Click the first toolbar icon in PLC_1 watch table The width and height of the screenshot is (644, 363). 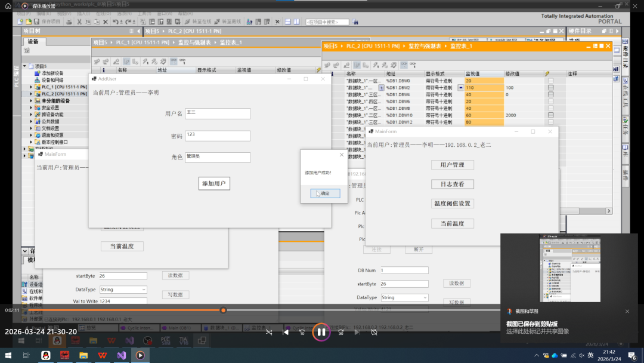[97, 61]
